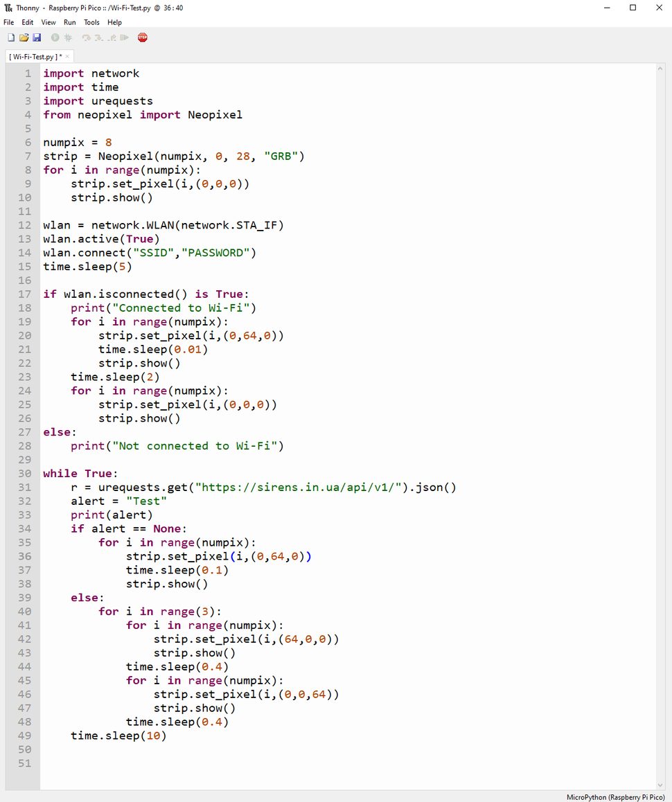
Task: Click the Debug current script bug icon
Action: (68, 37)
